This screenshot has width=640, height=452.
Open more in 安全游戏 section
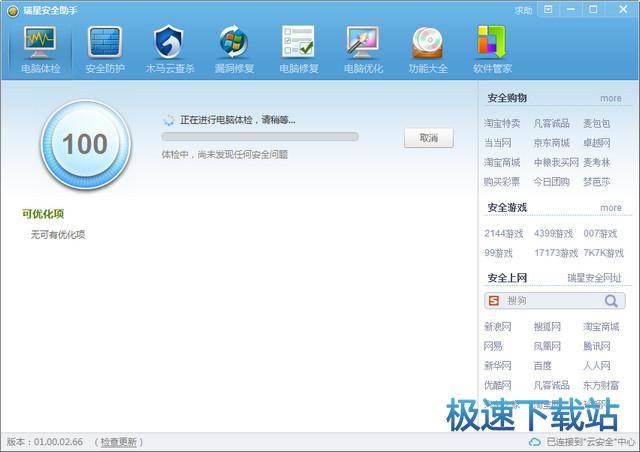click(611, 208)
